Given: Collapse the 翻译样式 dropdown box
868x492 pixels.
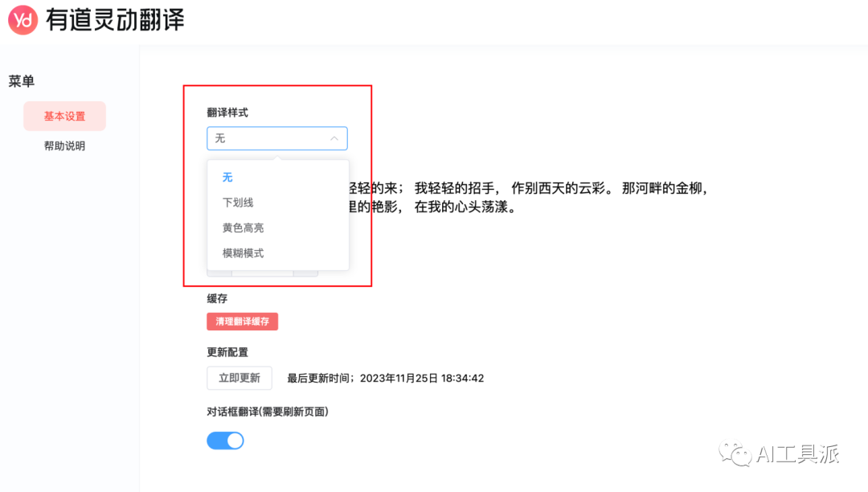Looking at the screenshot, I should [x=276, y=138].
